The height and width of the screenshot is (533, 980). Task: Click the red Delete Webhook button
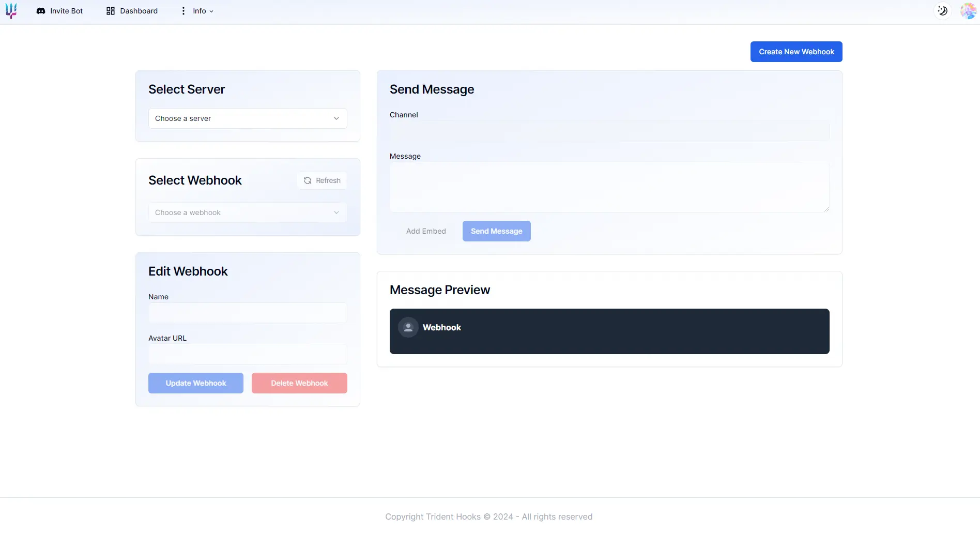point(299,383)
